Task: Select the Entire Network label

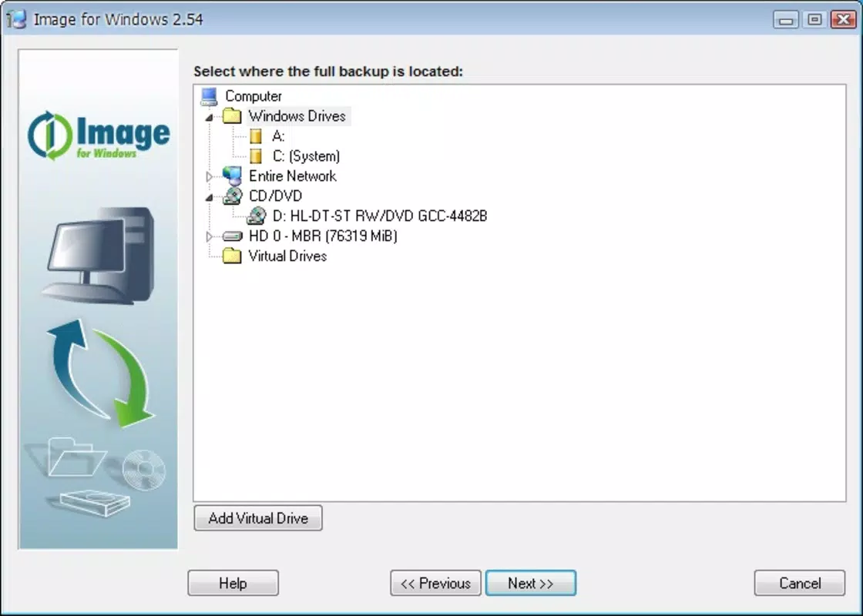Action: [x=292, y=176]
